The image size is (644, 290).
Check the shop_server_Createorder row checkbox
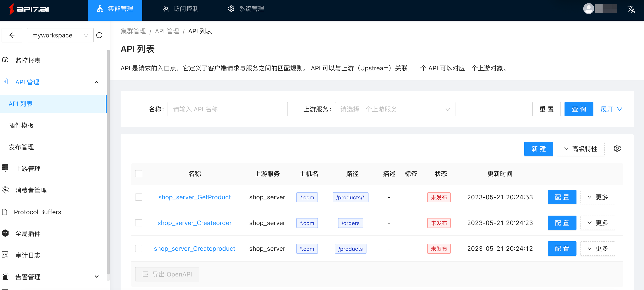[x=138, y=223]
